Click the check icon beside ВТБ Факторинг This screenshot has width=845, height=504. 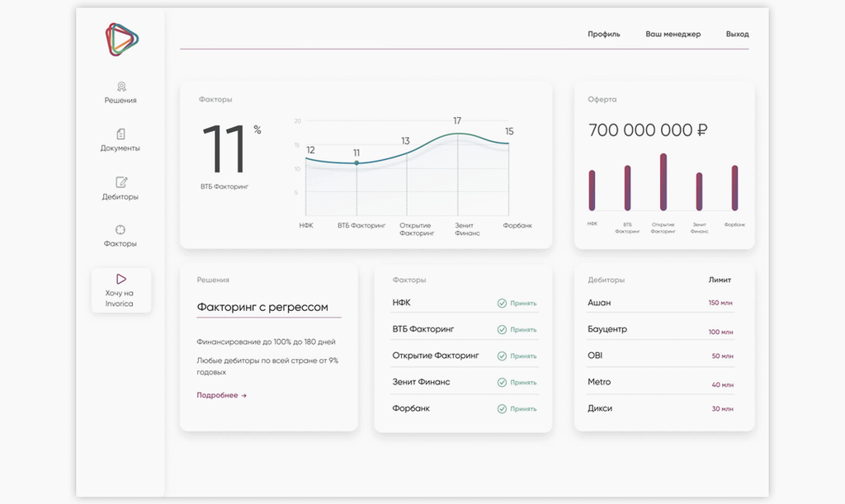click(502, 330)
